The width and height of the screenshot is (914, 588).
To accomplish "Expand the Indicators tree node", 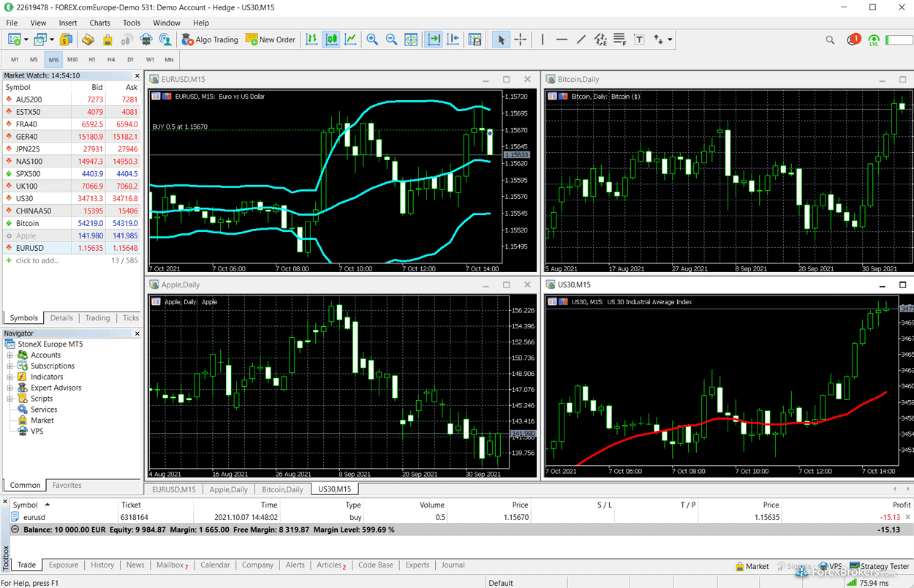I will click(10, 377).
